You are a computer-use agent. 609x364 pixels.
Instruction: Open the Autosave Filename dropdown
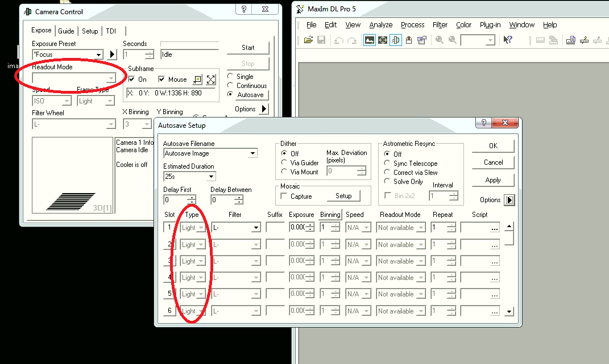click(253, 153)
